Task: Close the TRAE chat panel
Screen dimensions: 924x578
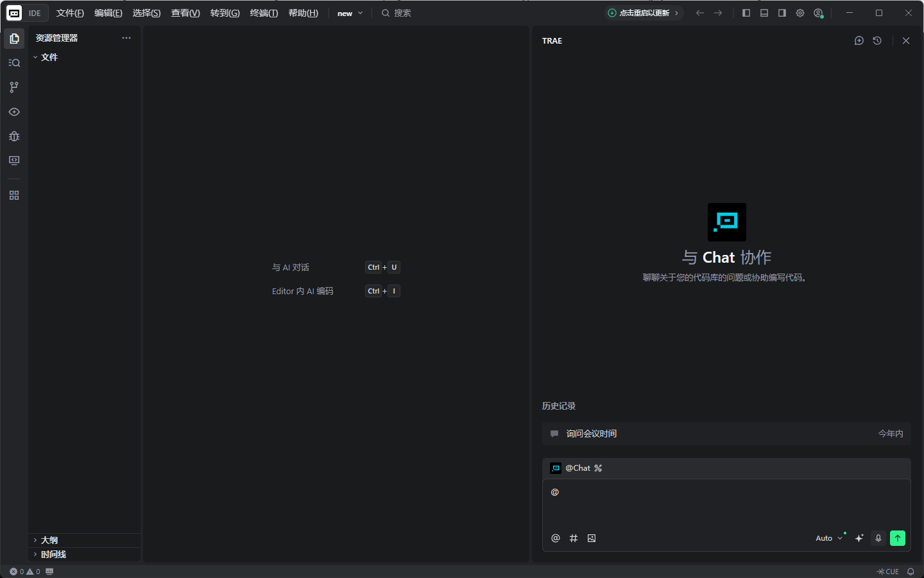Action: pos(906,40)
